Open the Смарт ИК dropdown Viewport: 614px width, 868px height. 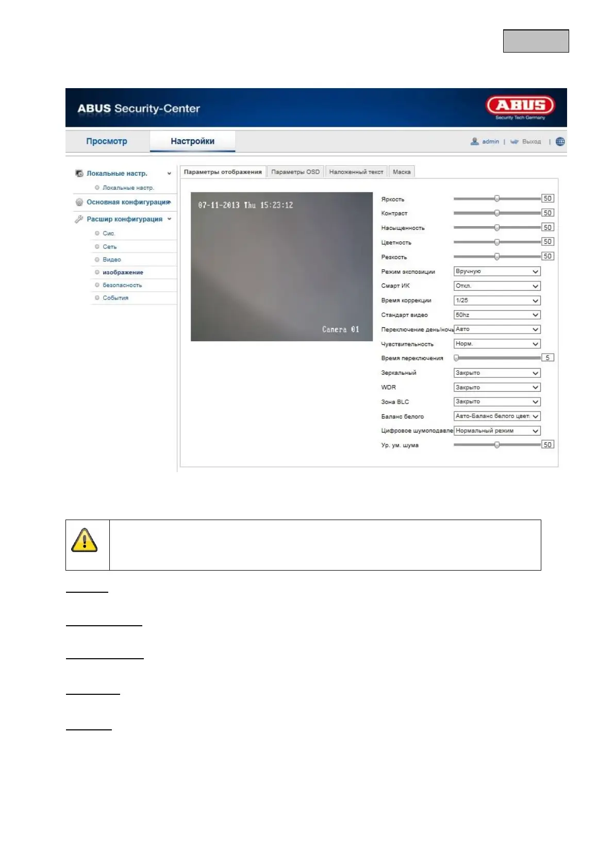[497, 286]
